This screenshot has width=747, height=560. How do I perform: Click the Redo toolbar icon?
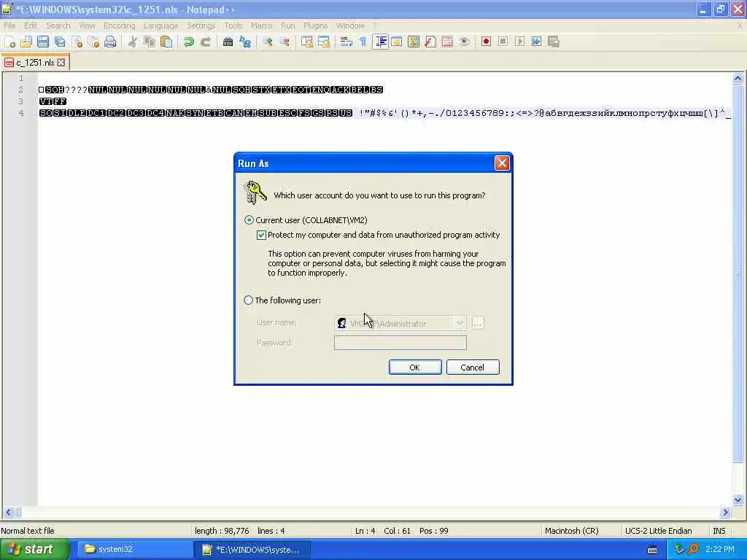[x=205, y=42]
